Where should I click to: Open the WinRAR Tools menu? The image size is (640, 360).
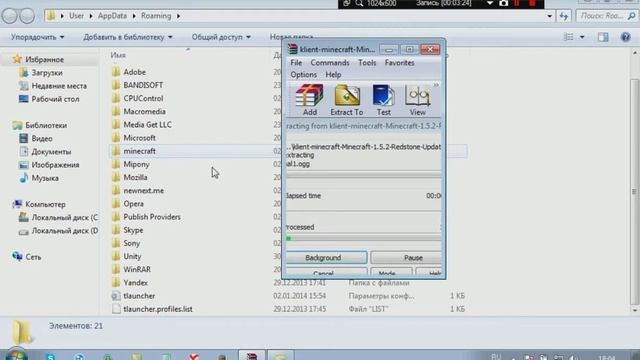[367, 63]
